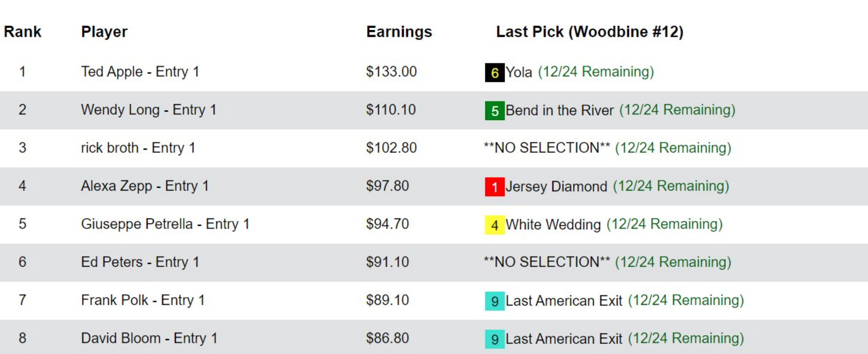Click the Last Pick (Woodbine #12) header
868x354 pixels.
tap(589, 32)
